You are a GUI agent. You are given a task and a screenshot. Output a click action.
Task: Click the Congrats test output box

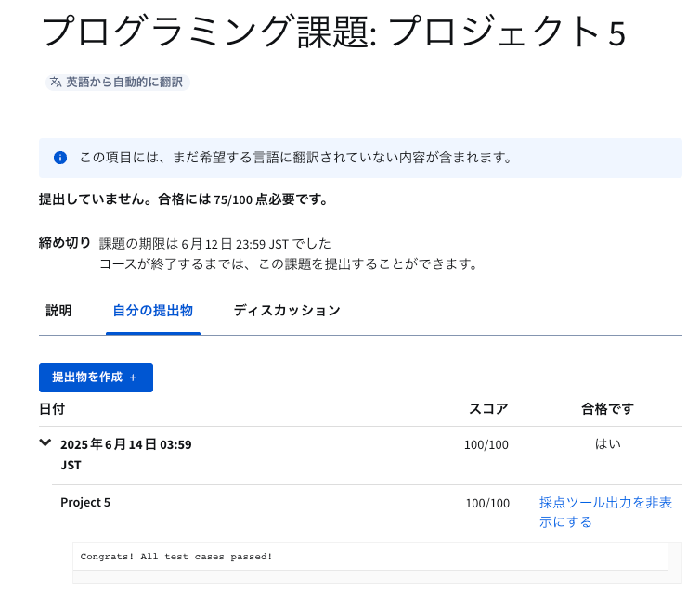(370, 557)
